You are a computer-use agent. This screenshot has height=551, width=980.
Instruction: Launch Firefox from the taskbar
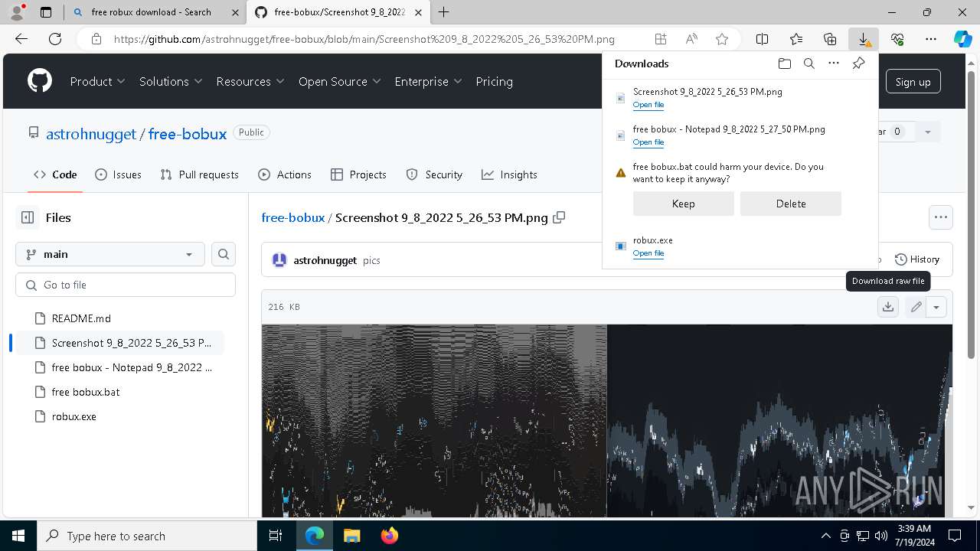[x=389, y=536]
